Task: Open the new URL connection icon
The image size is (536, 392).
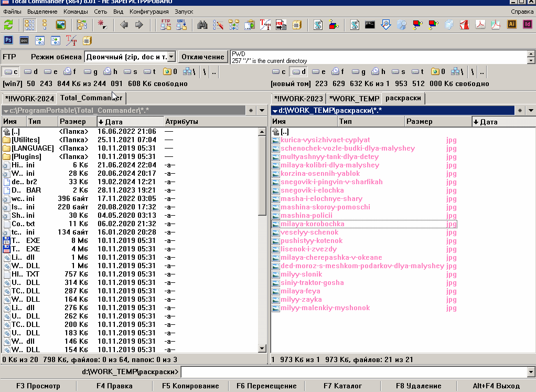Action: click(181, 25)
